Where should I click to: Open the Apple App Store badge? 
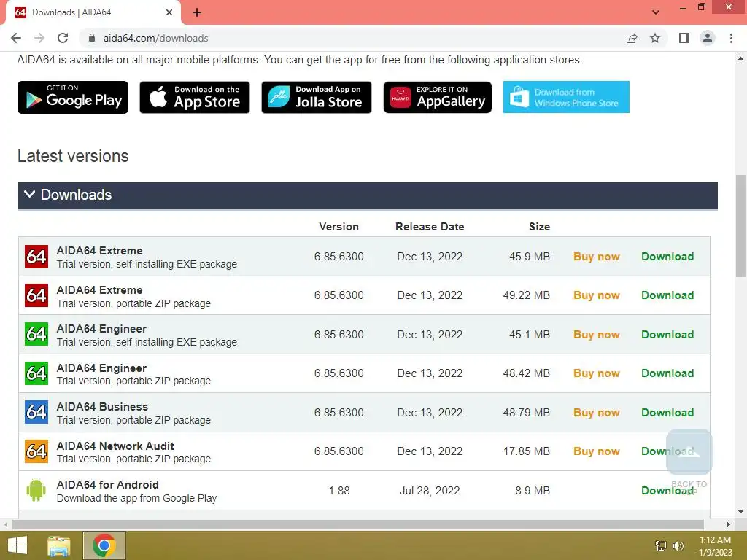point(194,97)
